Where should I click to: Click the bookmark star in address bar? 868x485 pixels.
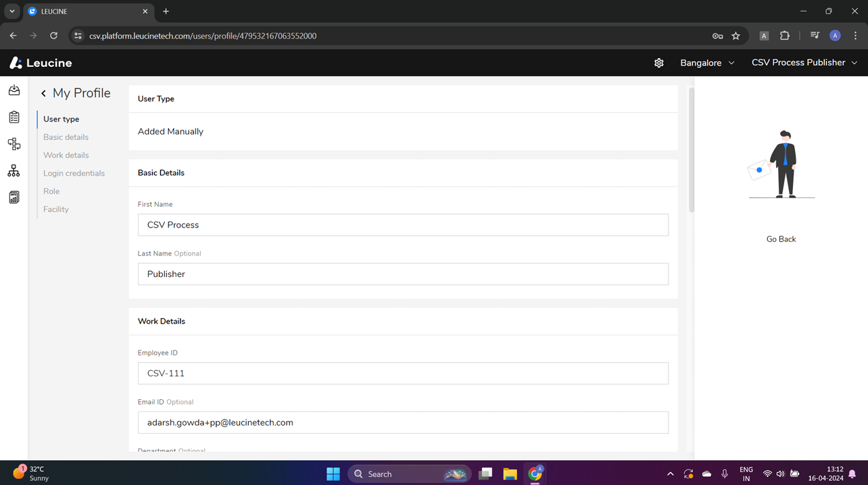click(x=736, y=36)
